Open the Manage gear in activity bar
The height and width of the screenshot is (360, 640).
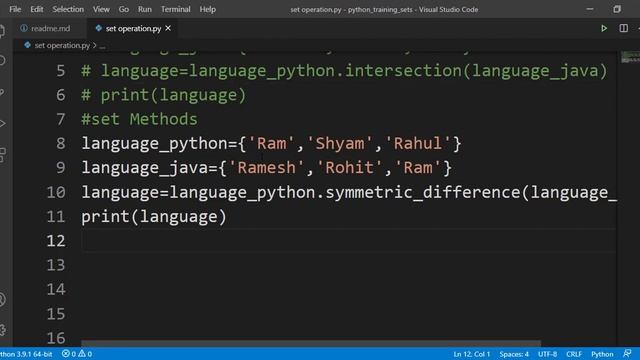point(2,330)
